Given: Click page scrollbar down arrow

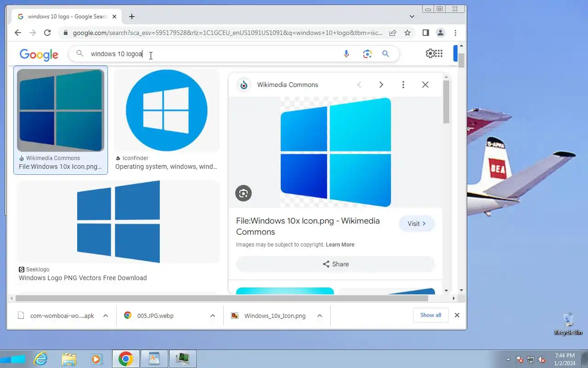Looking at the screenshot, I should (461, 291).
